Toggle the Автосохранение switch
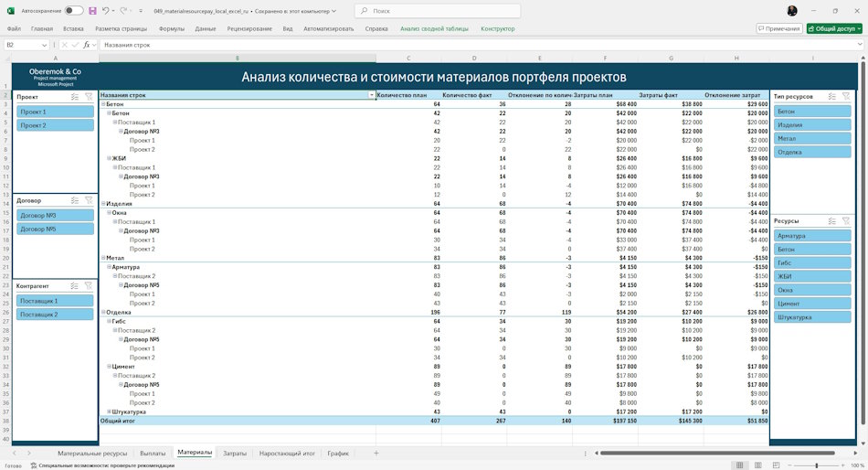Image resolution: width=868 pixels, height=470 pixels. (74, 11)
